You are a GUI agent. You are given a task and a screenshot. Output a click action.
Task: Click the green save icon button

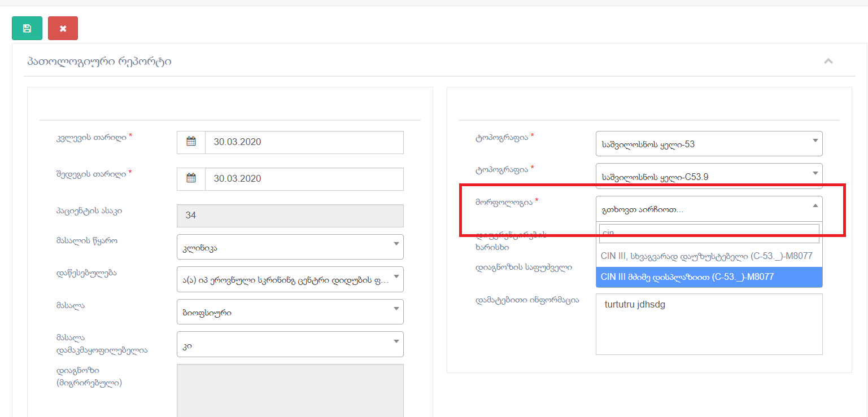pos(27,28)
